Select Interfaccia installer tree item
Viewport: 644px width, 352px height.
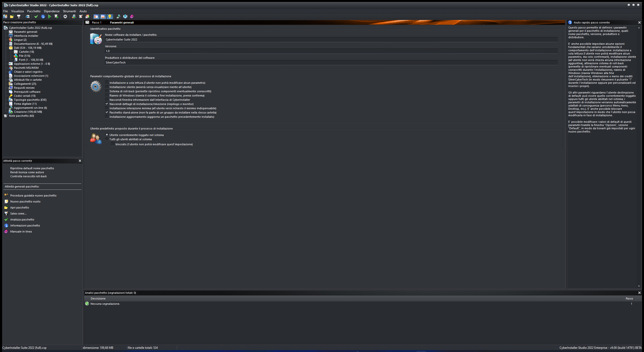[x=26, y=36]
